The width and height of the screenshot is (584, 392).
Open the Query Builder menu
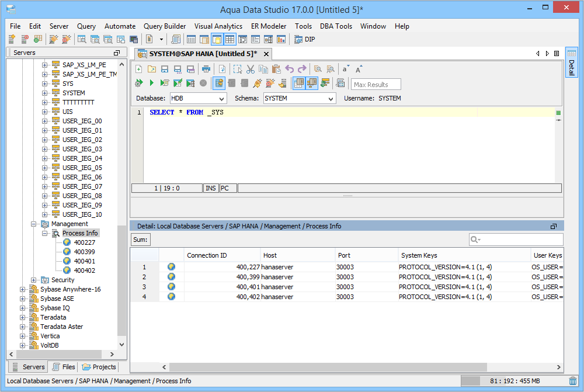[165, 26]
